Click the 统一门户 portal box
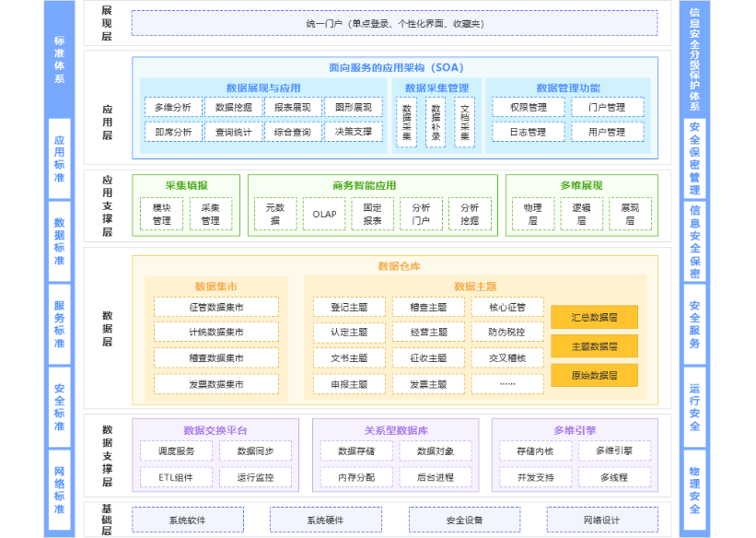The width and height of the screenshot is (756, 538). click(x=394, y=23)
